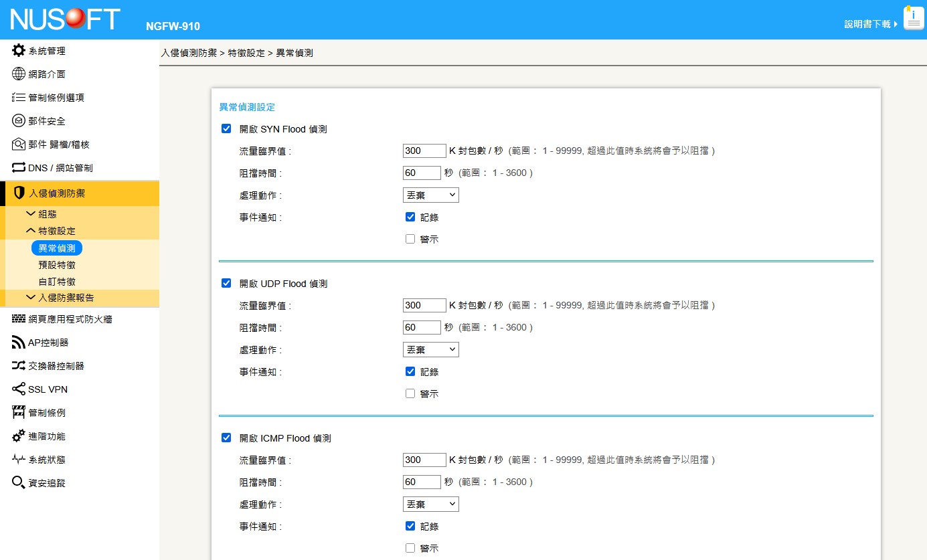Viewport: 927px width, 560px height.
Task: Click the security tracking magnifier icon
Action: [19, 483]
